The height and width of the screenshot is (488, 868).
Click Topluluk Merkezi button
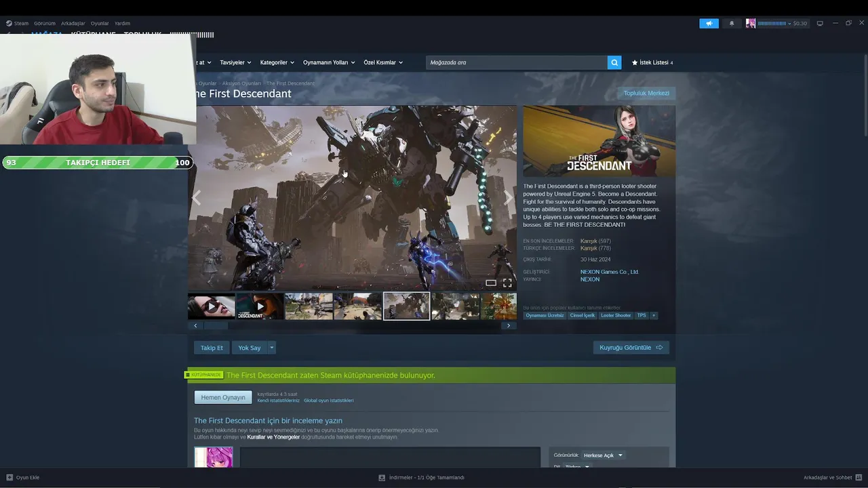[646, 93]
